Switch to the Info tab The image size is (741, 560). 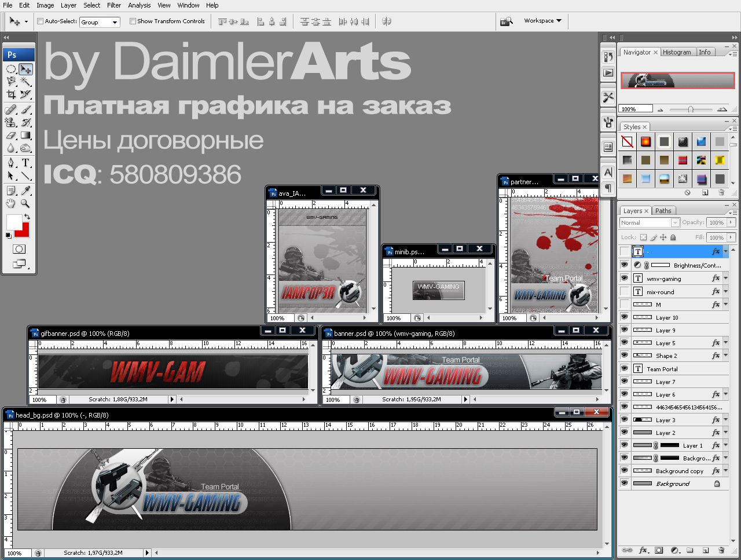coord(705,52)
